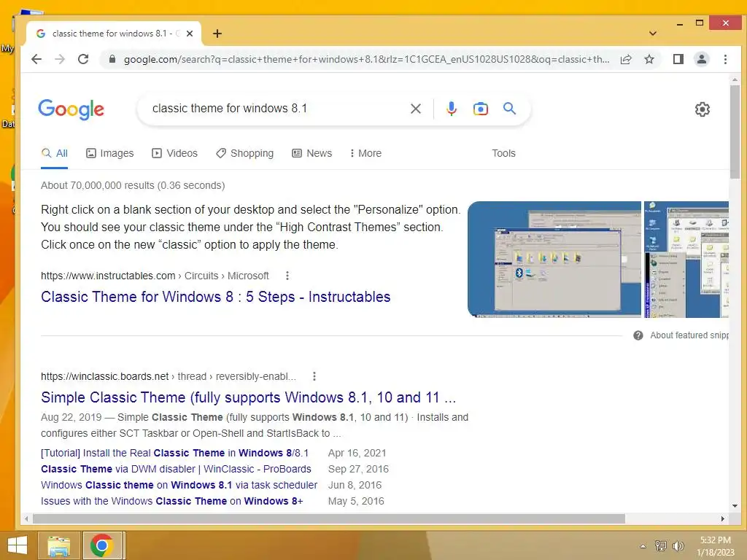Click About featured snippets text

pyautogui.click(x=689, y=335)
